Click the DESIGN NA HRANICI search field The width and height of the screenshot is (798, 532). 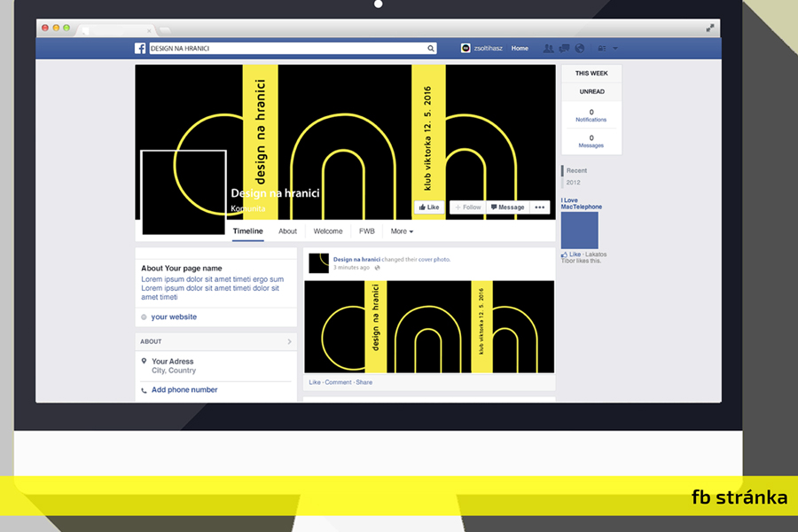pyautogui.click(x=286, y=49)
